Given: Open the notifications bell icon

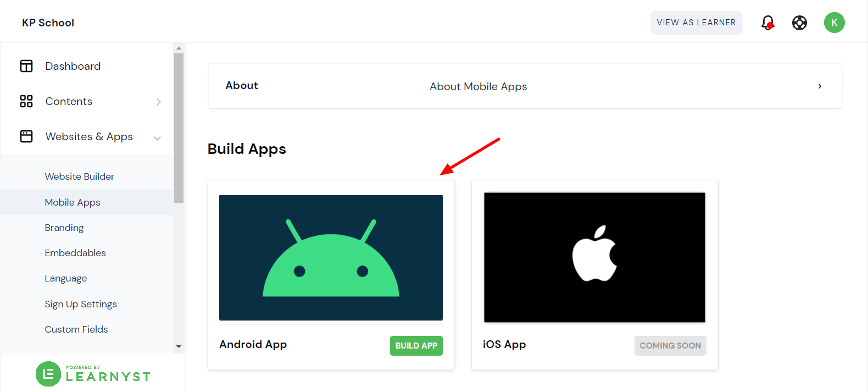Looking at the screenshot, I should [767, 23].
